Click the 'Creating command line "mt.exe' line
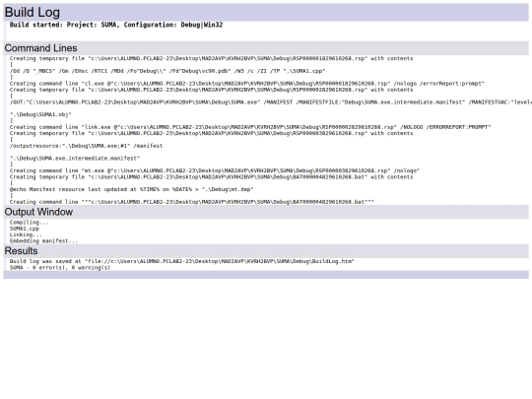532x399 pixels. (x=215, y=170)
